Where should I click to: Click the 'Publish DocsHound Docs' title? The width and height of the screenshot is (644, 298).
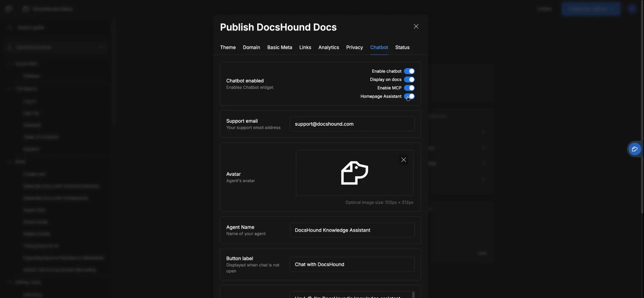pyautogui.click(x=278, y=27)
